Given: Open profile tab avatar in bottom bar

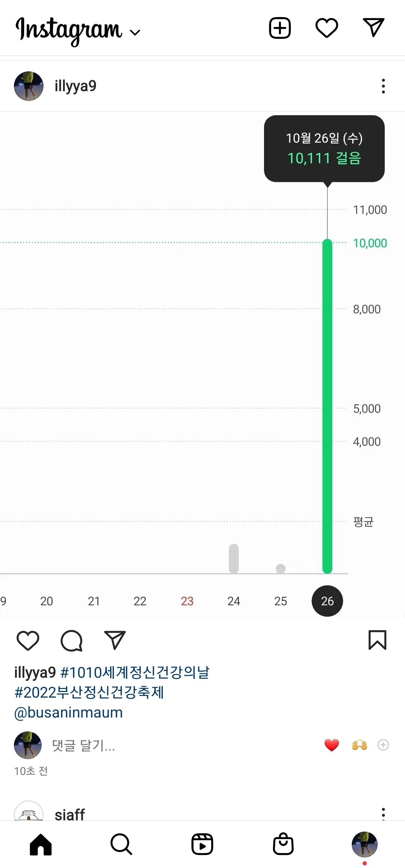Looking at the screenshot, I should pyautogui.click(x=364, y=844).
